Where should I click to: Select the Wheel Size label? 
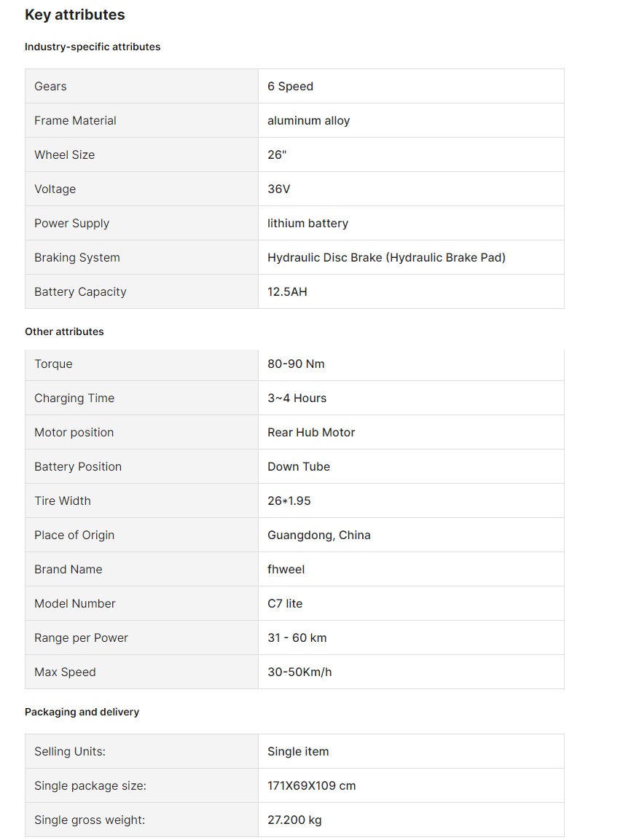click(x=64, y=154)
